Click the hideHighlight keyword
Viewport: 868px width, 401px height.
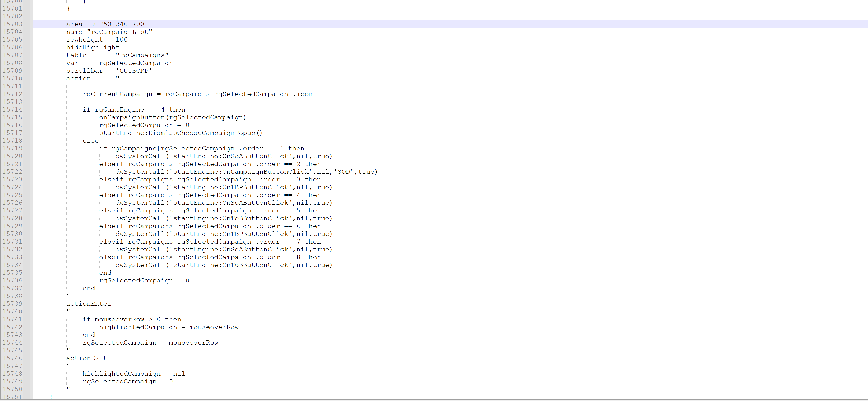tap(93, 47)
